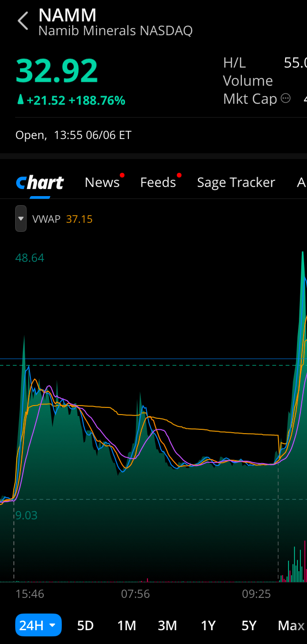Select the 1Y chart range
Viewport: 307px width, 644px height.
208,625
